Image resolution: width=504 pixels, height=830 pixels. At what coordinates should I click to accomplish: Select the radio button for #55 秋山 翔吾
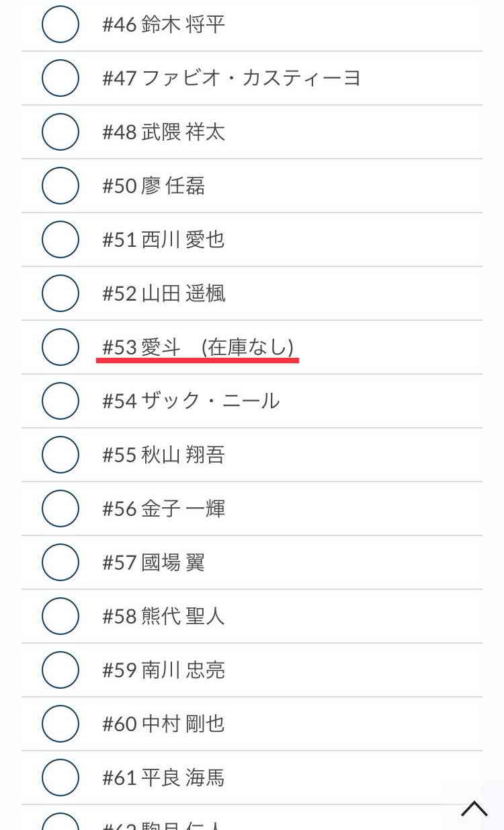click(x=59, y=455)
